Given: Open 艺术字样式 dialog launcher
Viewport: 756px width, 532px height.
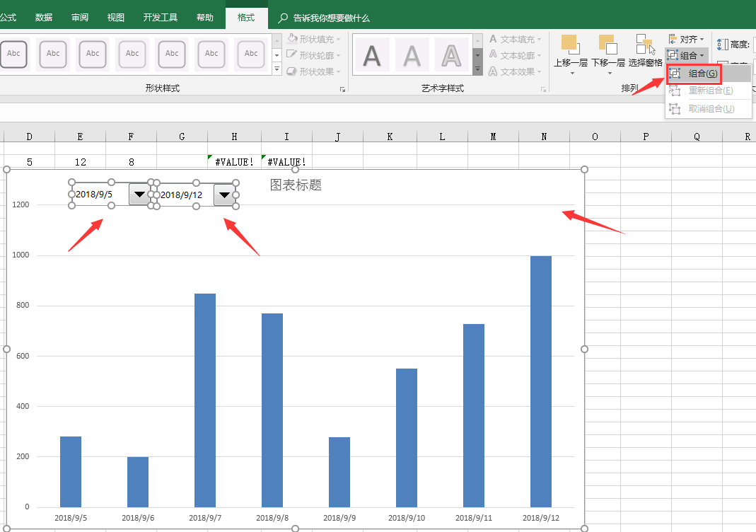Looking at the screenshot, I should [x=543, y=89].
